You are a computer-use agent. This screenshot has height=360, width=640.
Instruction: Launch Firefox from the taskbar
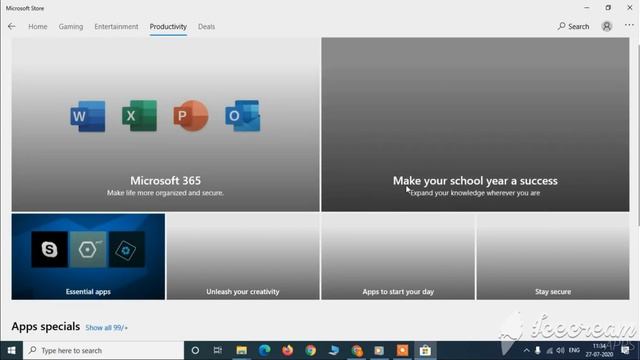pyautogui.click(x=287, y=351)
